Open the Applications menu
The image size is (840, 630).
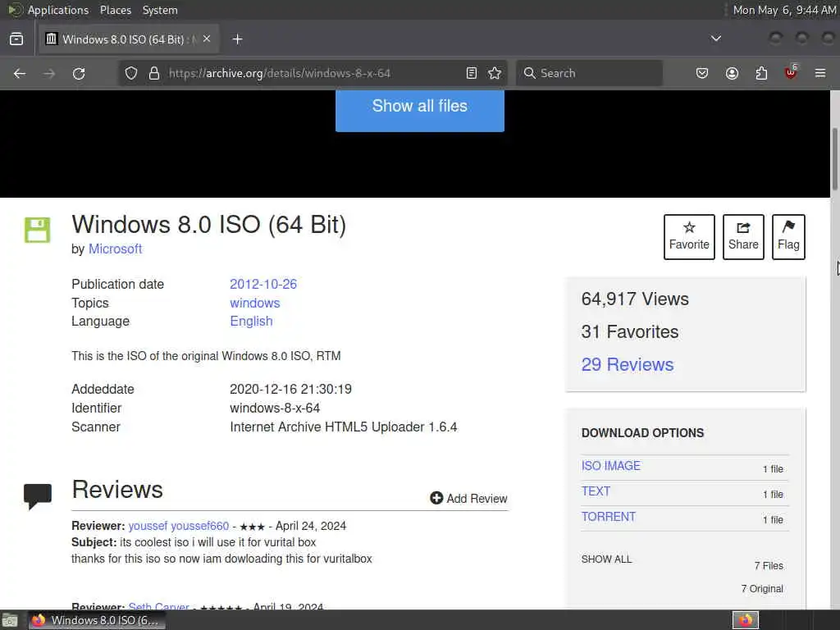click(x=58, y=10)
